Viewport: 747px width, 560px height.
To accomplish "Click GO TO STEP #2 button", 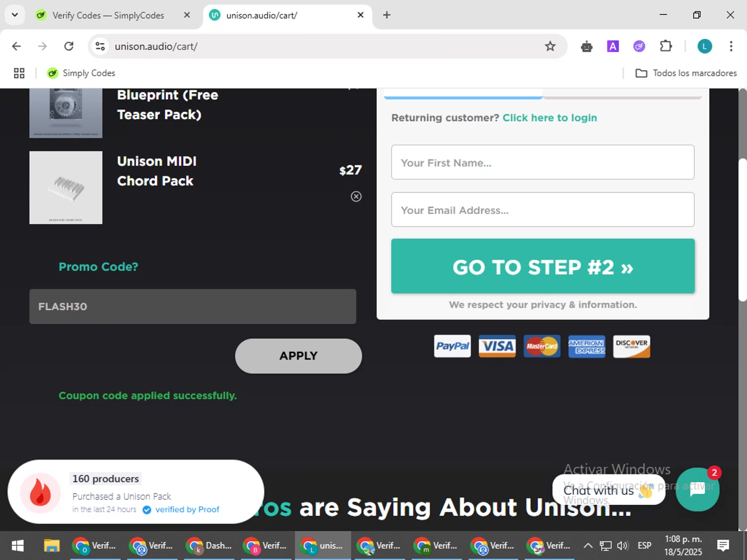I will point(543,266).
